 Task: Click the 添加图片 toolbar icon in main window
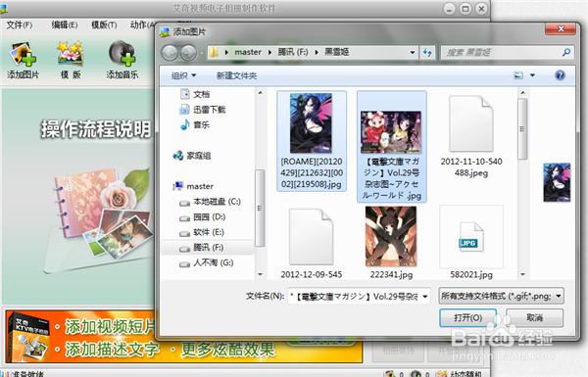point(23,60)
